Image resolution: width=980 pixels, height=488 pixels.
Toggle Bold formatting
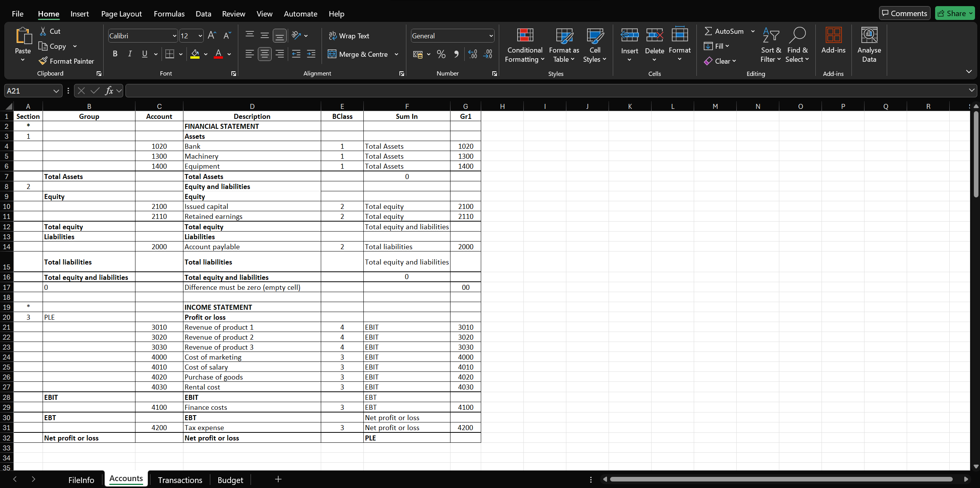[x=115, y=54]
